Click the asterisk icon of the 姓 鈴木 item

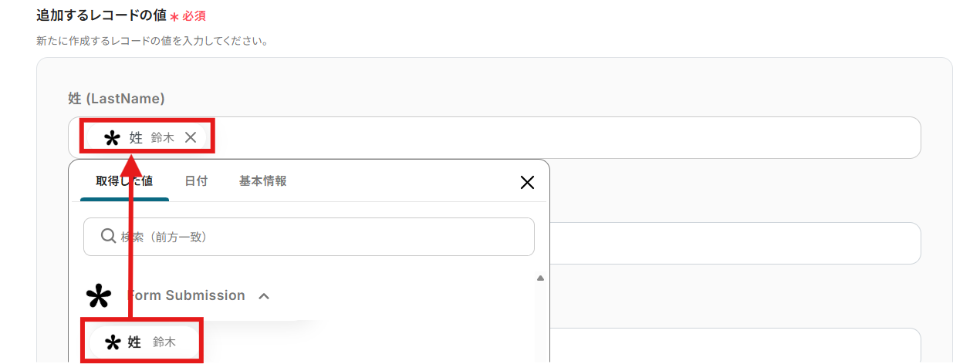point(112,342)
